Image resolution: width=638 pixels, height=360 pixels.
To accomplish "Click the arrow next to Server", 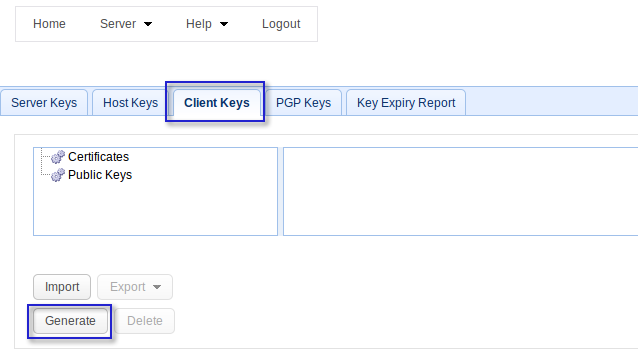I will tap(148, 24).
